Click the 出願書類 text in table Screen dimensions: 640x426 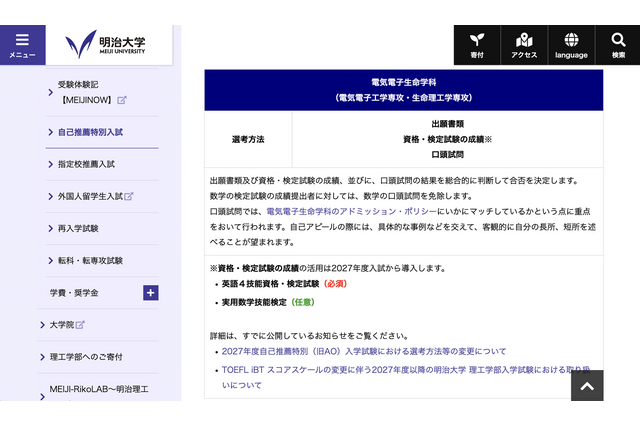point(447,124)
